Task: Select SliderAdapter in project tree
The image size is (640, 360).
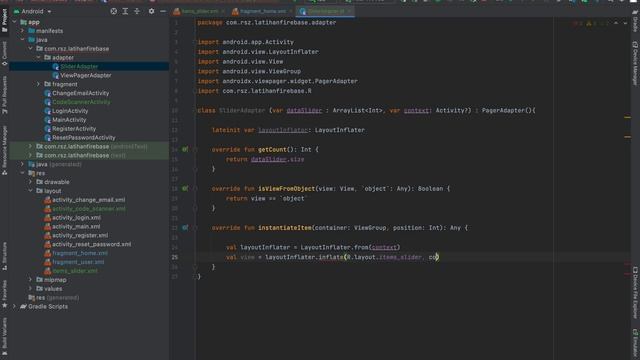Action: coord(79,67)
